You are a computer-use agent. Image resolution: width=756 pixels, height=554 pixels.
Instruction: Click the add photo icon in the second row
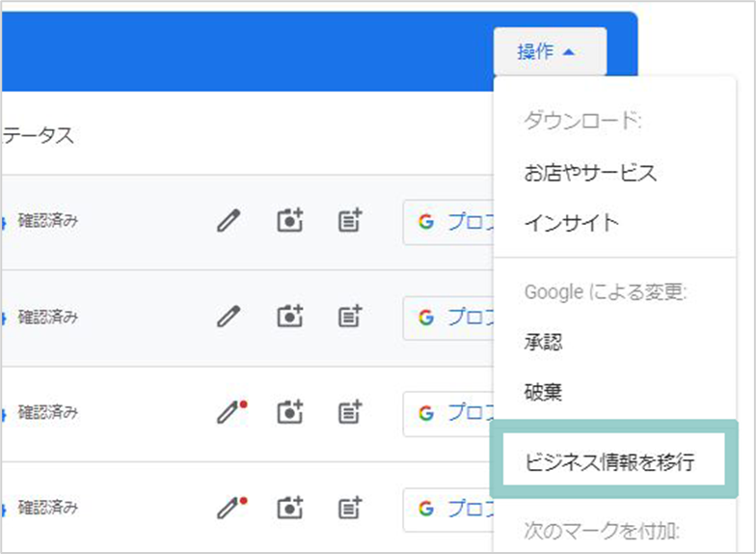289,317
